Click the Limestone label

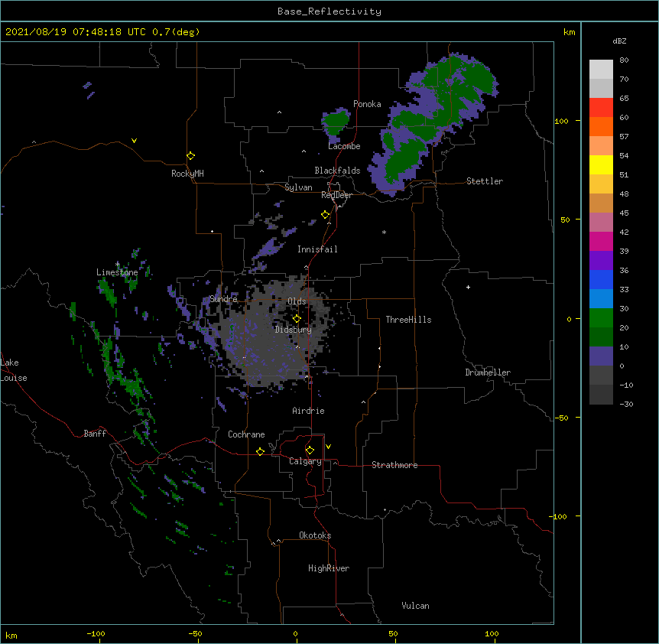[117, 272]
